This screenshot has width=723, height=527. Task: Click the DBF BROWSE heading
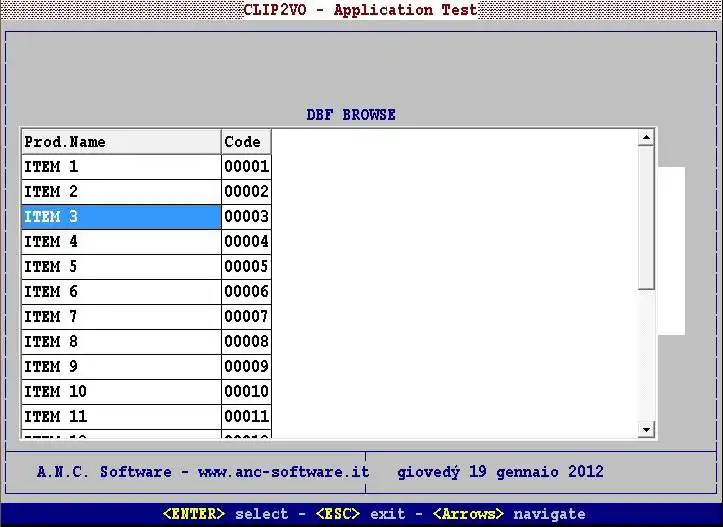pos(351,115)
